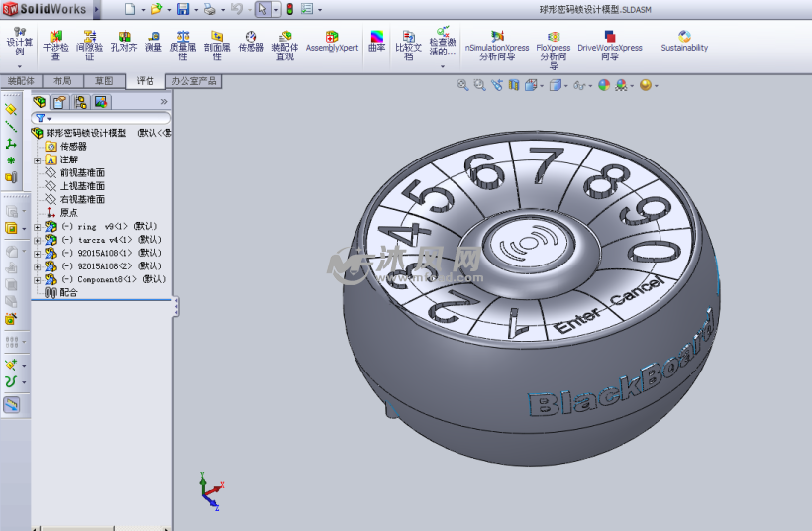Click the Options checklist icon
Viewport: 812px width, 531px height.
pos(307,9)
